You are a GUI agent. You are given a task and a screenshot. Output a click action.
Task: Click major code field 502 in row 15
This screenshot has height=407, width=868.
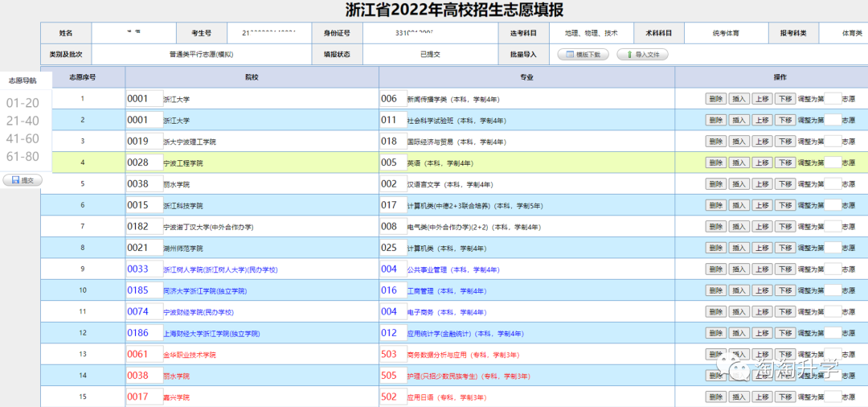click(x=394, y=397)
